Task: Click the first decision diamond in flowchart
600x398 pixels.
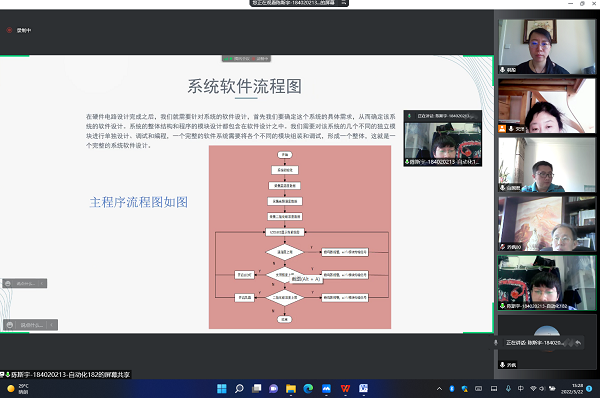Action: [285, 252]
